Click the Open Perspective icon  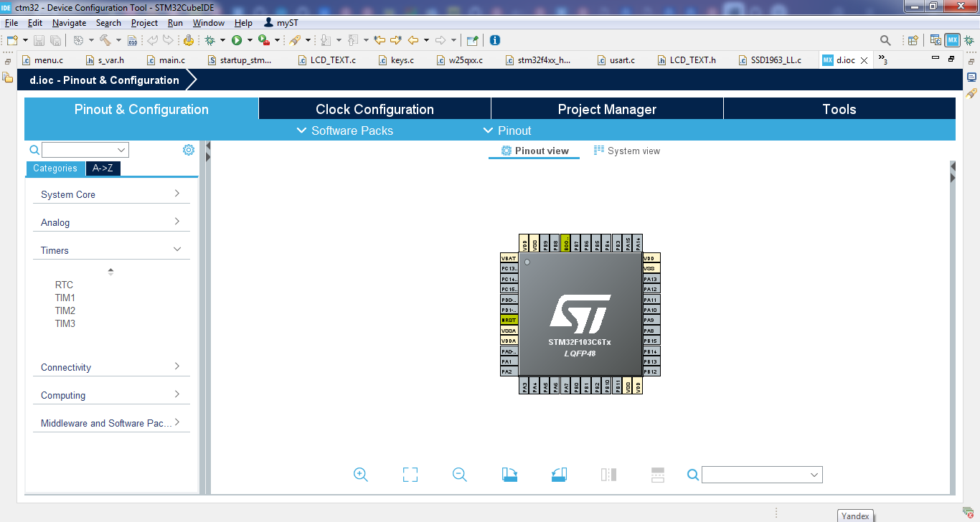click(x=913, y=40)
